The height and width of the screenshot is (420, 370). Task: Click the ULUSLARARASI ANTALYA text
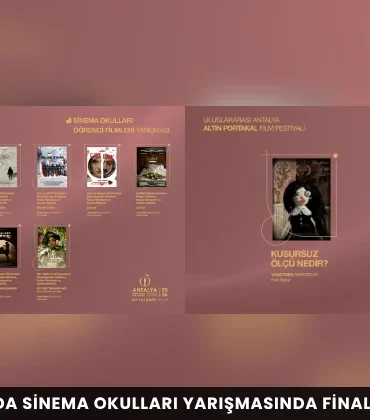click(241, 120)
